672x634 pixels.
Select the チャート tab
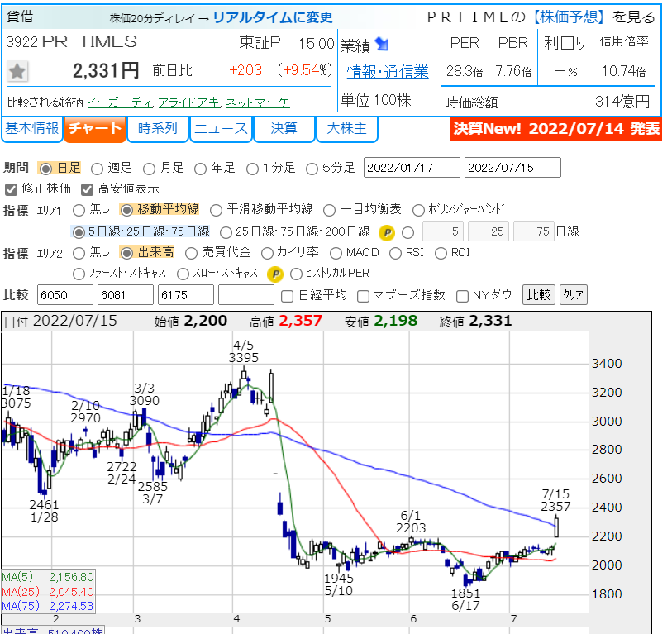point(95,128)
